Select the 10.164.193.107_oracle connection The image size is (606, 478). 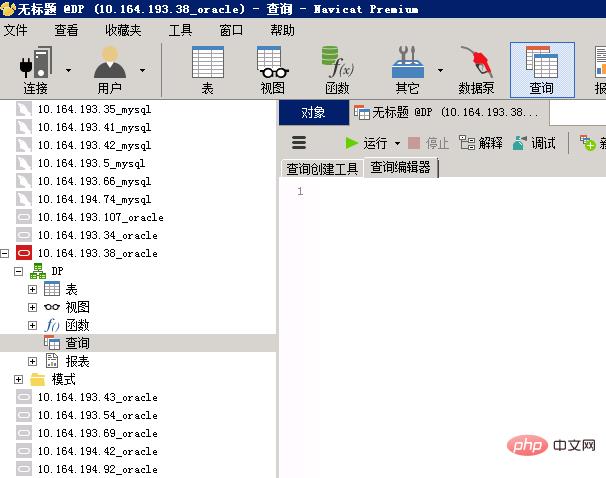(x=100, y=218)
